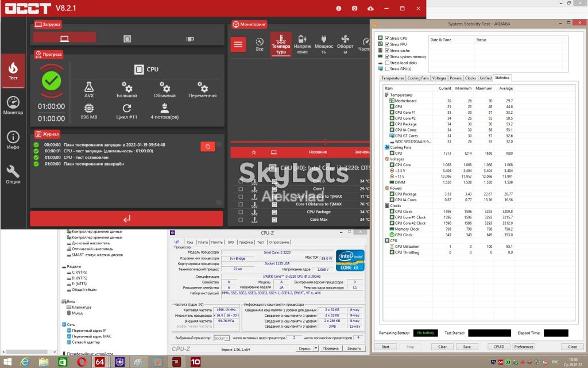Switch to Cooling Fans tab in AIDA64
Image resolution: width=588 pixels, height=368 pixels.
click(x=418, y=78)
